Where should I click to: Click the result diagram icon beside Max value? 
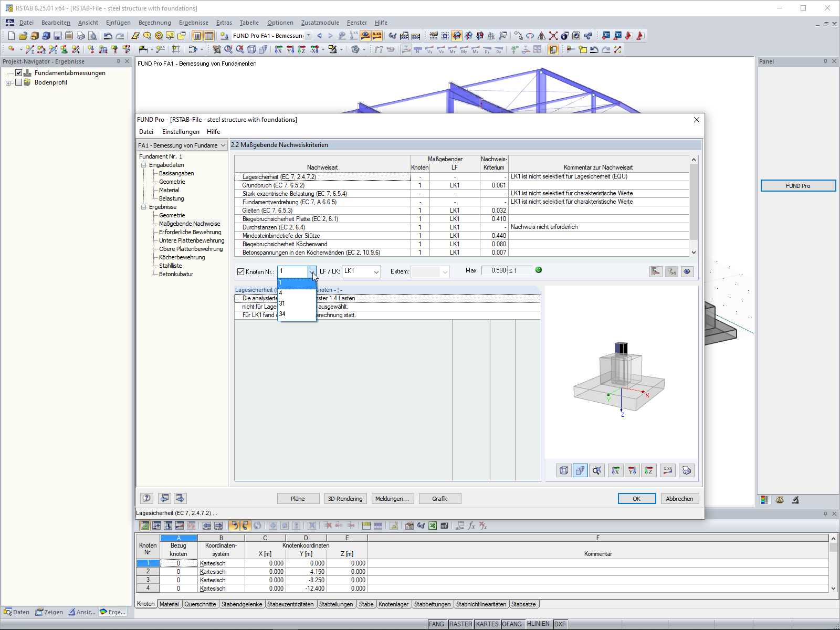656,271
